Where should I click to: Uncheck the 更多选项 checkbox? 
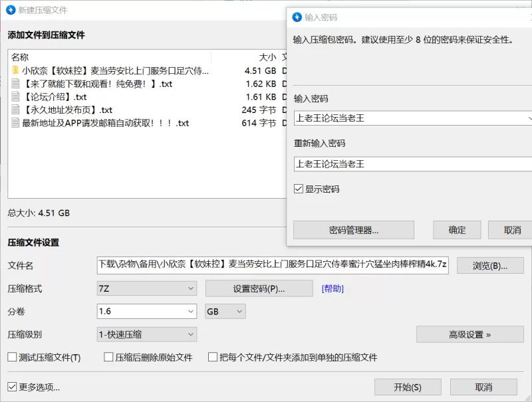click(12, 387)
